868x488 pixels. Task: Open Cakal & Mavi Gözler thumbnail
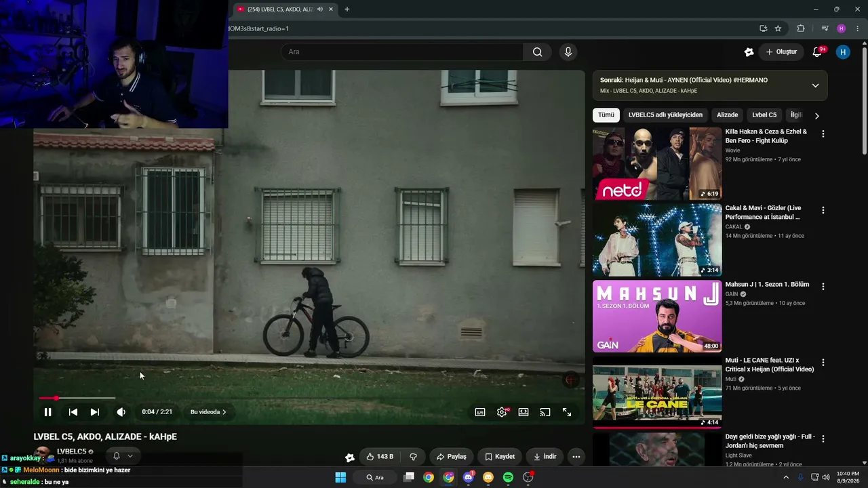click(x=657, y=240)
